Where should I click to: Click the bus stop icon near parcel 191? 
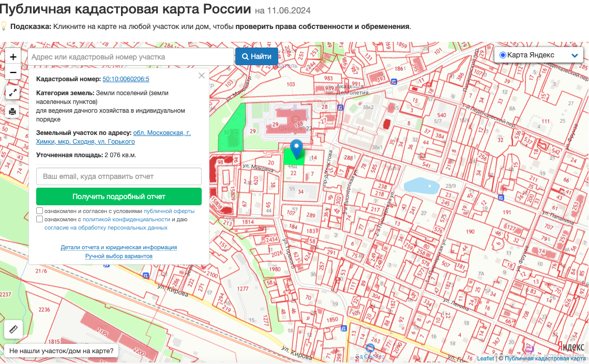(501, 198)
